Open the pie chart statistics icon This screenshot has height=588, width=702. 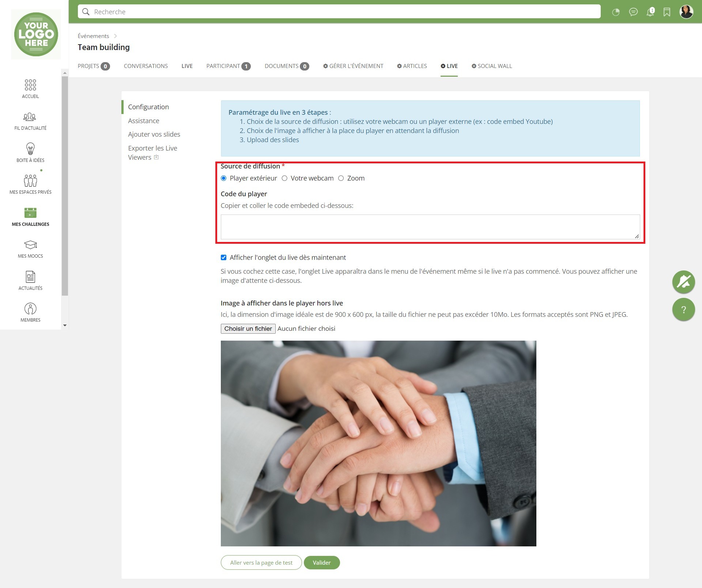click(616, 12)
